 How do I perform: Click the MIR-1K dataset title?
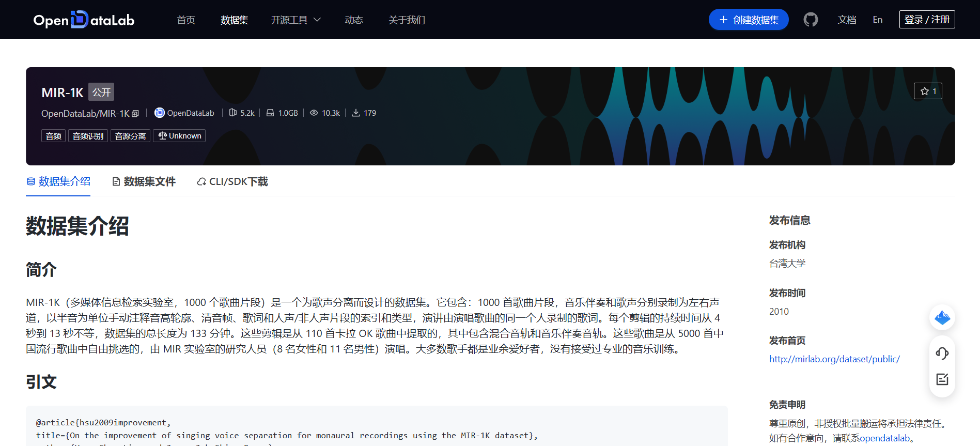tap(62, 93)
